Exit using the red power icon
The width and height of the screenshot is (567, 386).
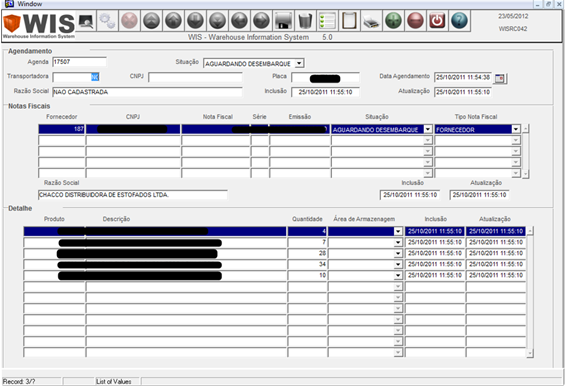(437, 21)
